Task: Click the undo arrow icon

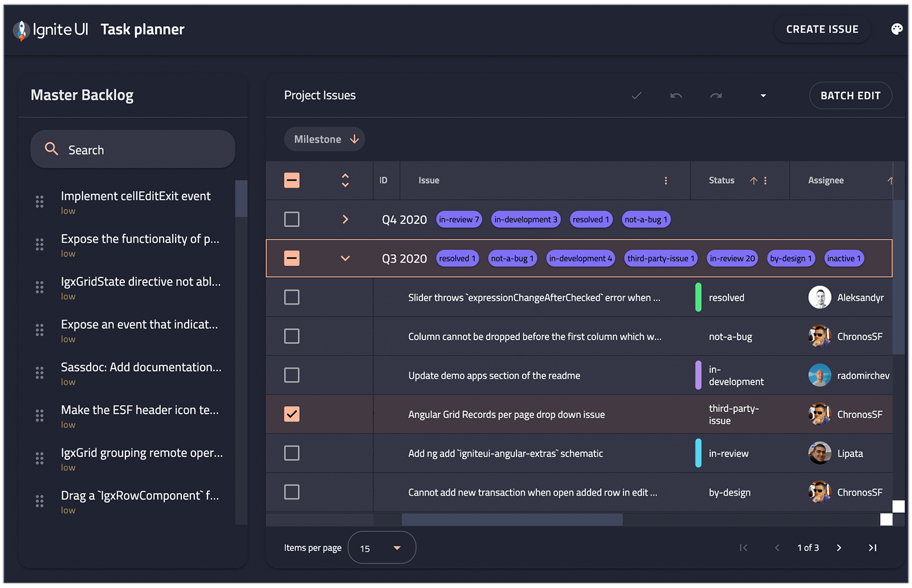Action: tap(676, 96)
